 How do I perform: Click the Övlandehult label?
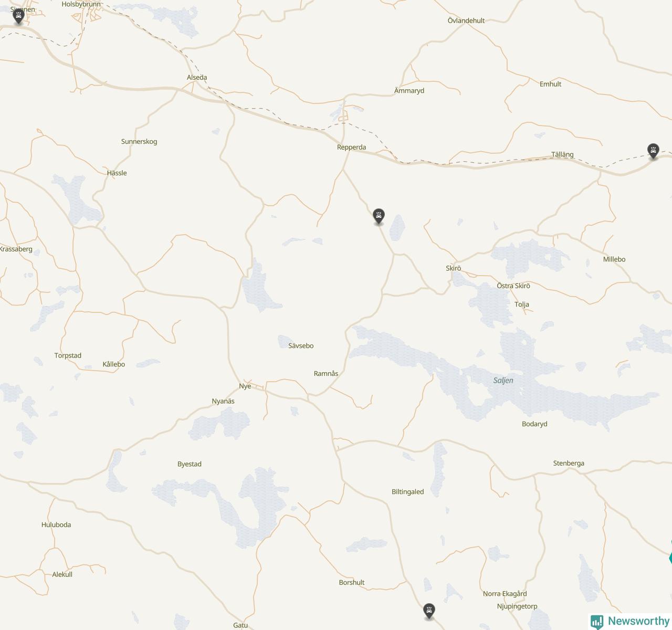[x=466, y=20]
